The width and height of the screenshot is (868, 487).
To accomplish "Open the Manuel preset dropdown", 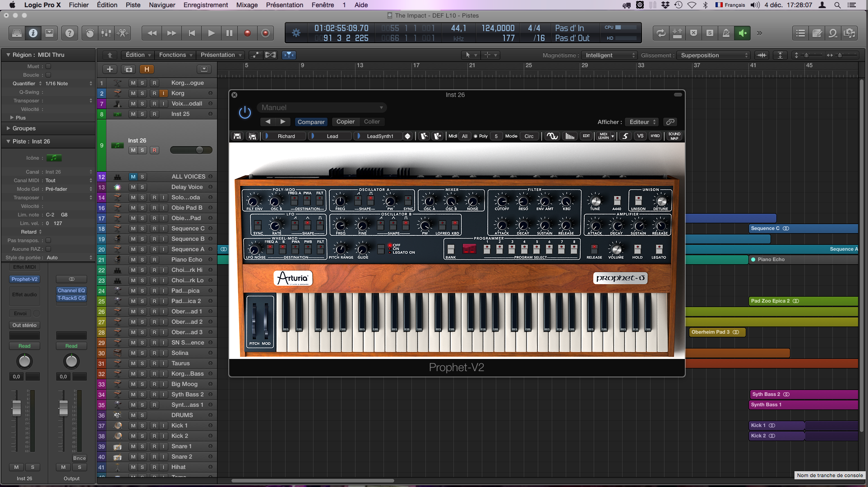I will click(x=322, y=108).
